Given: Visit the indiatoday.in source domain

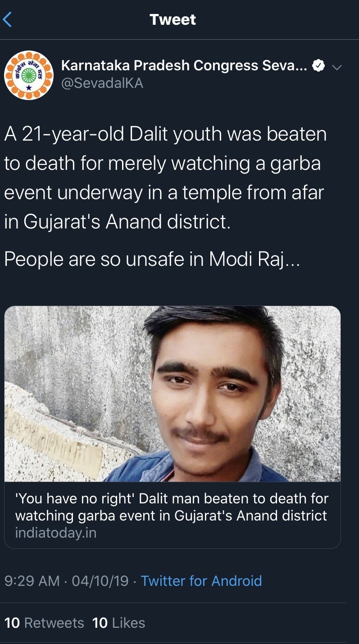Looking at the screenshot, I should (56, 533).
